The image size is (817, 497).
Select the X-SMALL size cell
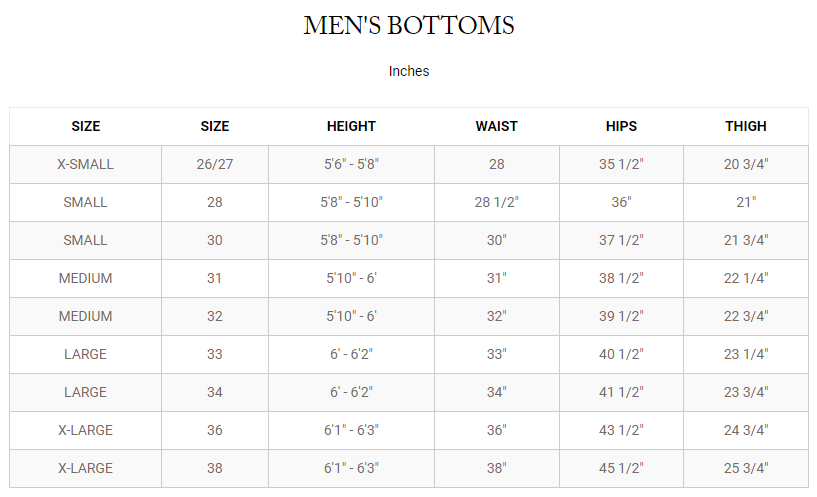(85, 164)
